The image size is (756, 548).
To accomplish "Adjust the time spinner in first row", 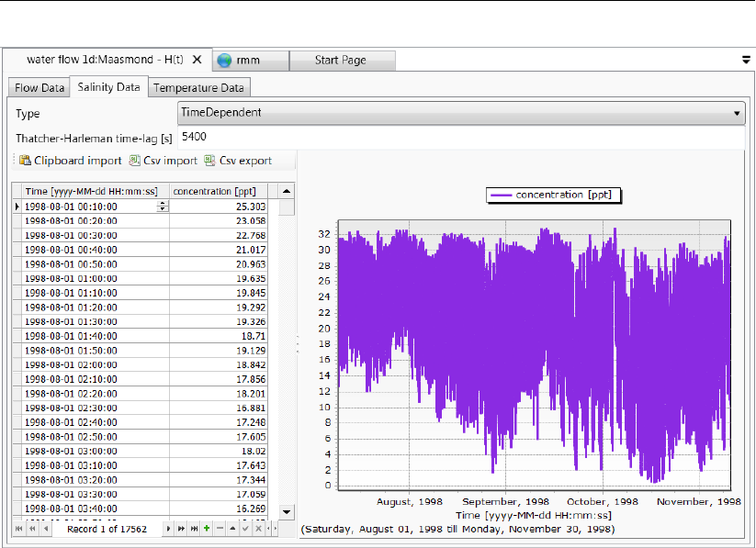I will pos(163,207).
